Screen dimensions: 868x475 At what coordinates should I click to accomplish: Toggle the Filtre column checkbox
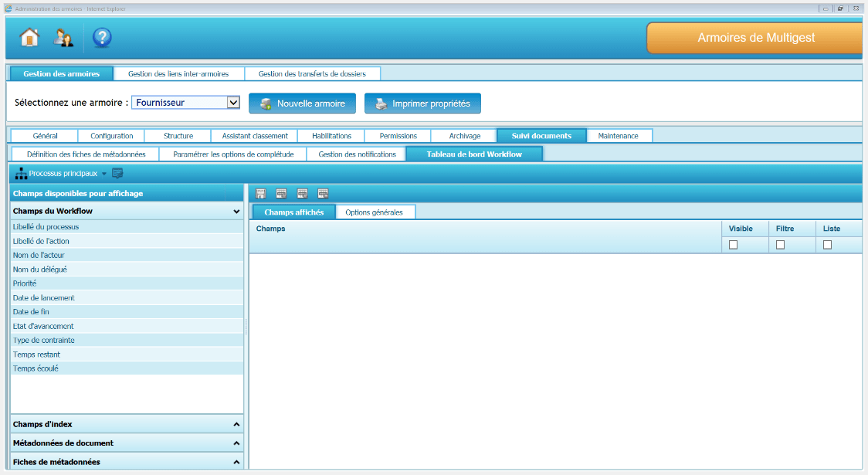(x=780, y=245)
